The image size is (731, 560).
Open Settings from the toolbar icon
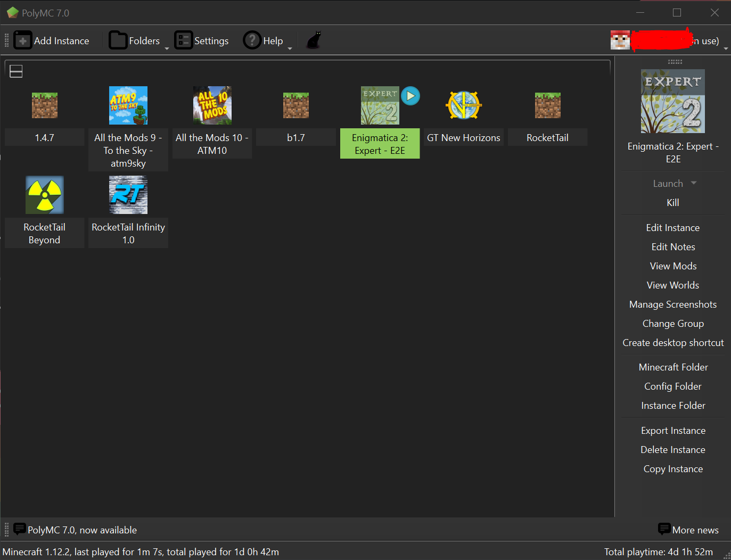[184, 40]
